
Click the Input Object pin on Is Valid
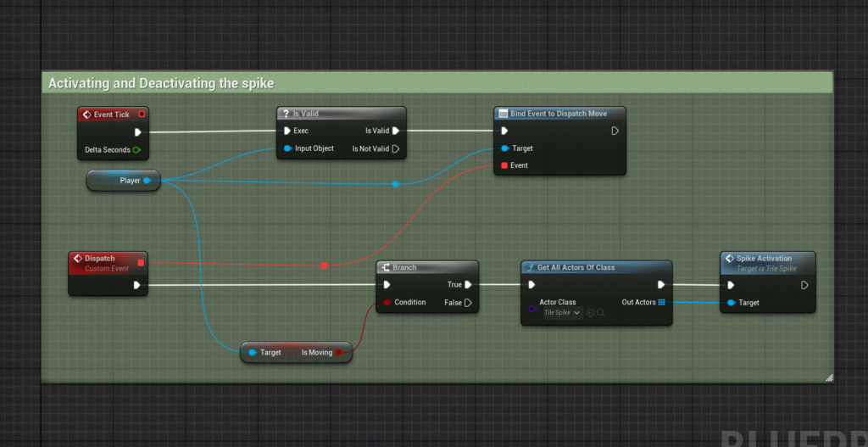point(287,148)
